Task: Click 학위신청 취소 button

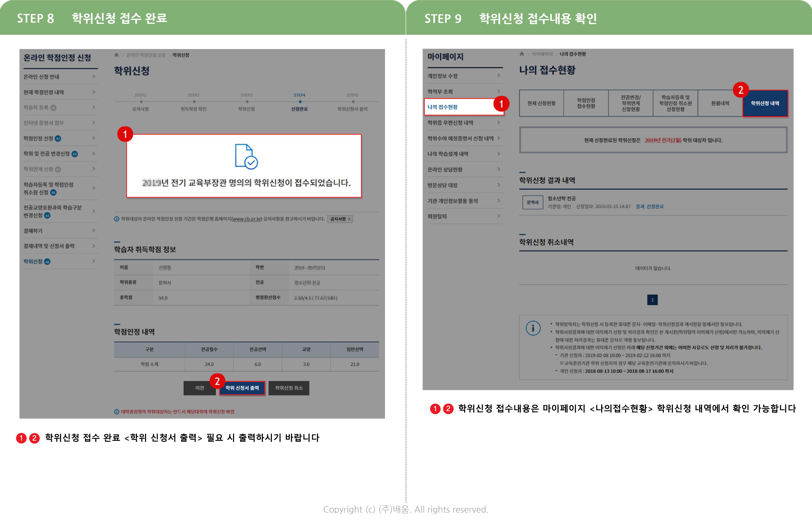Action: [289, 388]
